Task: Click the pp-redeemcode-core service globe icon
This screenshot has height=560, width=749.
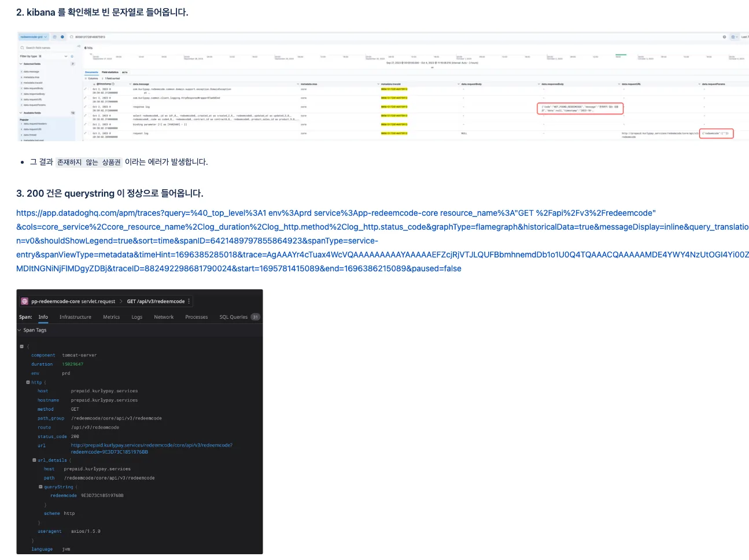Action: tap(25, 301)
